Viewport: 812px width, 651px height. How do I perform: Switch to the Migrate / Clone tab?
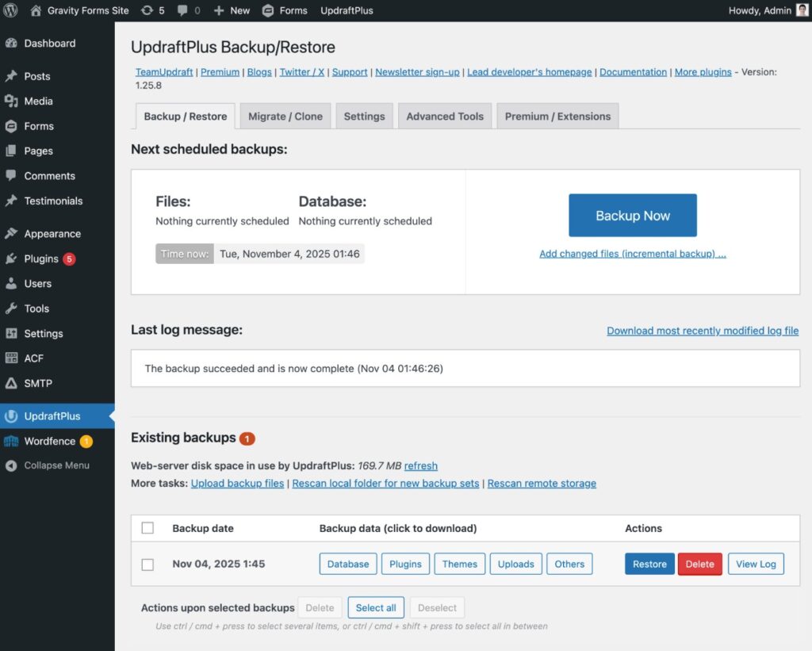285,116
